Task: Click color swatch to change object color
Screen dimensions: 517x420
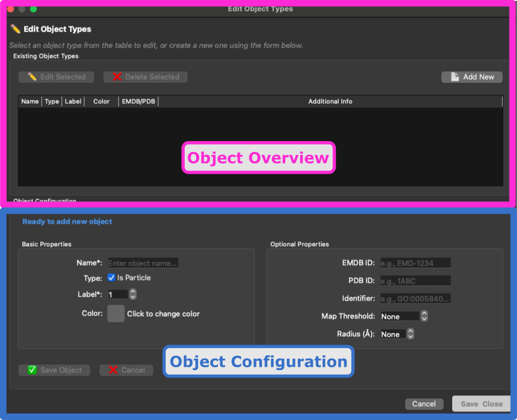Action: tap(116, 313)
